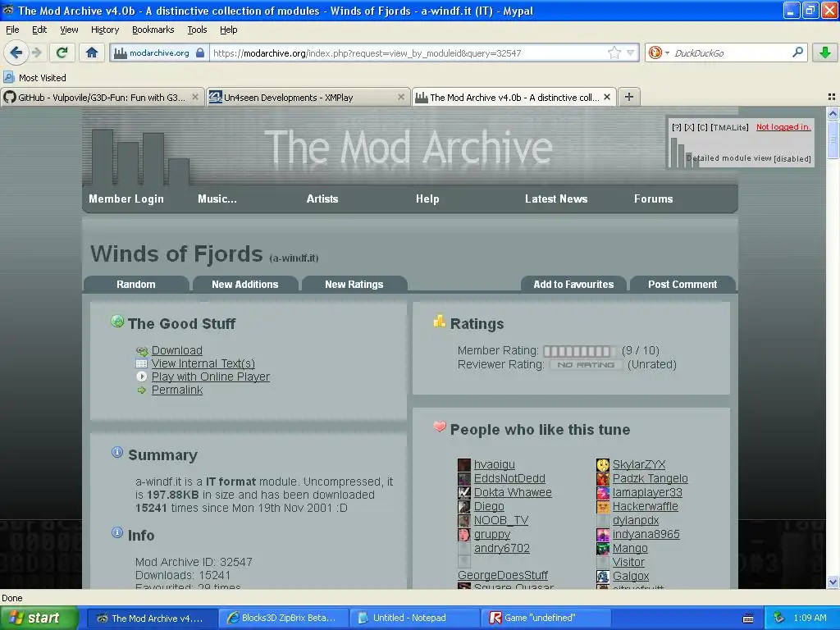This screenshot has height=630, width=840.
Task: Click the New Additions button
Action: [x=244, y=285]
